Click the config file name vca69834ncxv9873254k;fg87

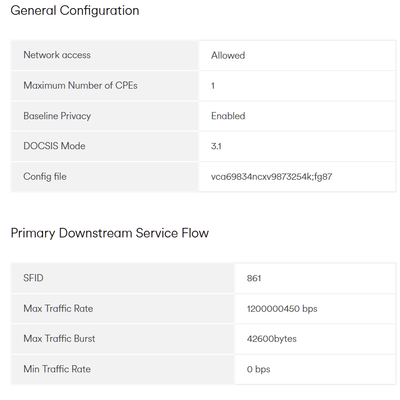tap(272, 177)
